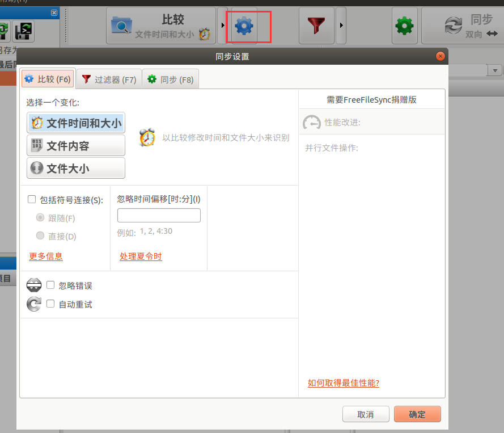Screen dimensions: 504x433
Task: Switch to the 同步 (F8) tab
Action: (x=170, y=79)
